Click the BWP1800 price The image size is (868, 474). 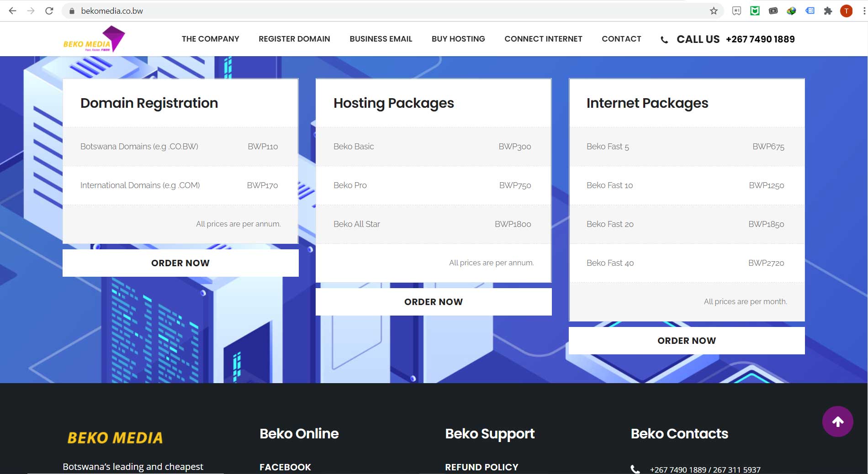[513, 224]
